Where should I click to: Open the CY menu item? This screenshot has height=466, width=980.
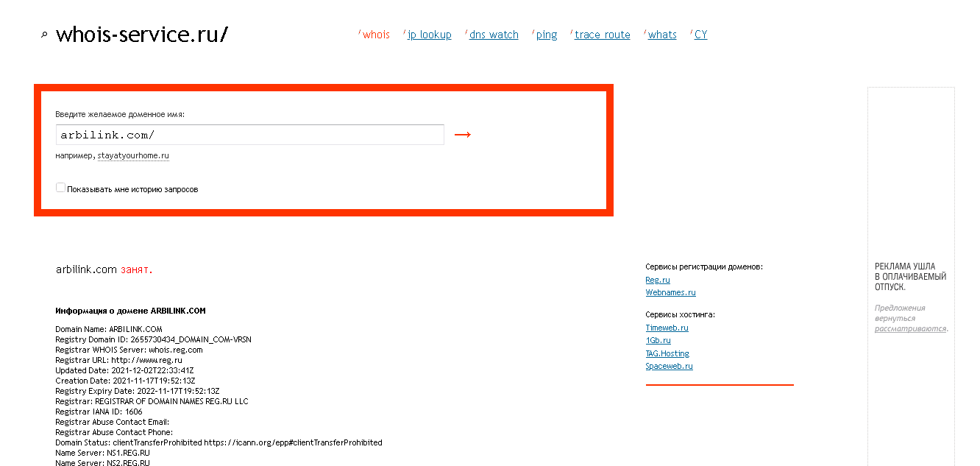[700, 35]
